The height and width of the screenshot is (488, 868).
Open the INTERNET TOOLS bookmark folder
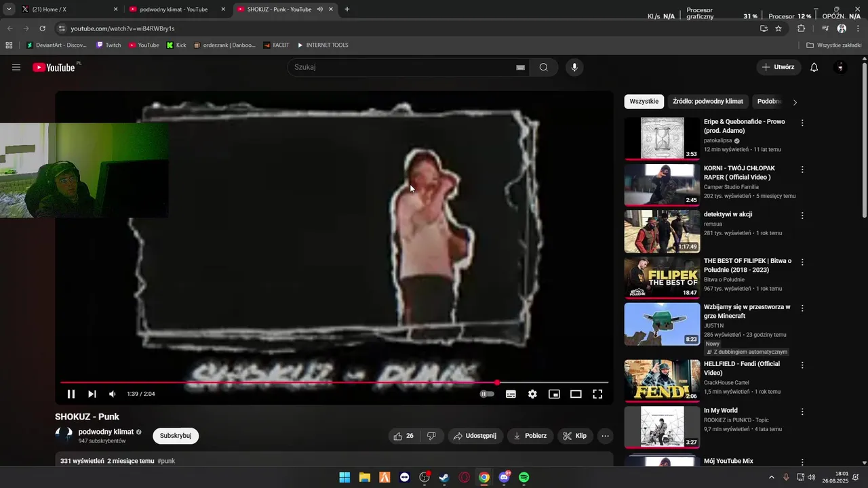point(323,45)
